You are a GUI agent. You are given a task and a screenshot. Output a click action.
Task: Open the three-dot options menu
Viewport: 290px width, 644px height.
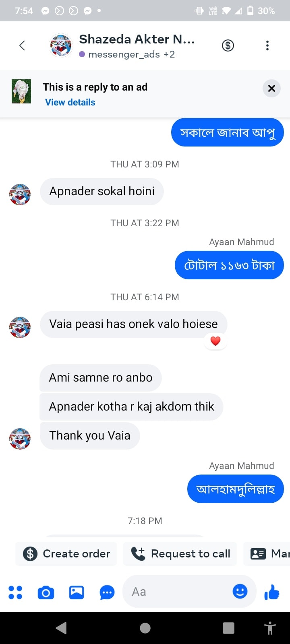(x=267, y=45)
